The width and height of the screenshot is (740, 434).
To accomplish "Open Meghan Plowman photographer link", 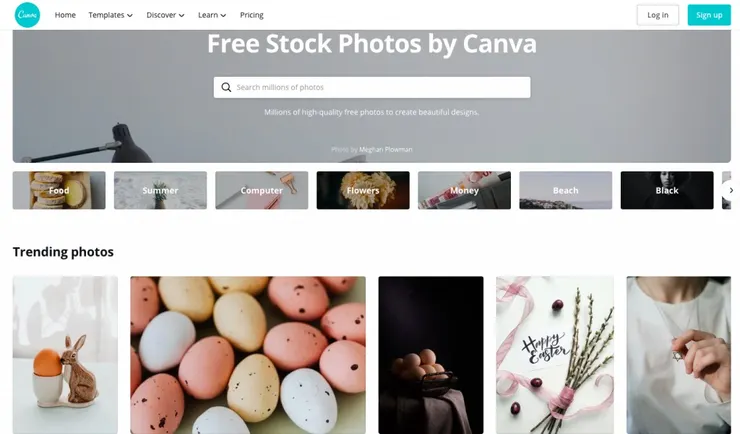I will pyautogui.click(x=386, y=150).
